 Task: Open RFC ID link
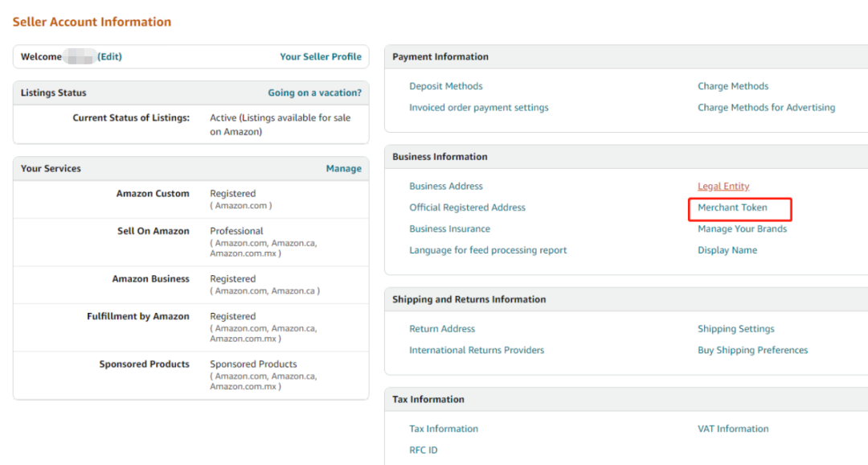(423, 450)
